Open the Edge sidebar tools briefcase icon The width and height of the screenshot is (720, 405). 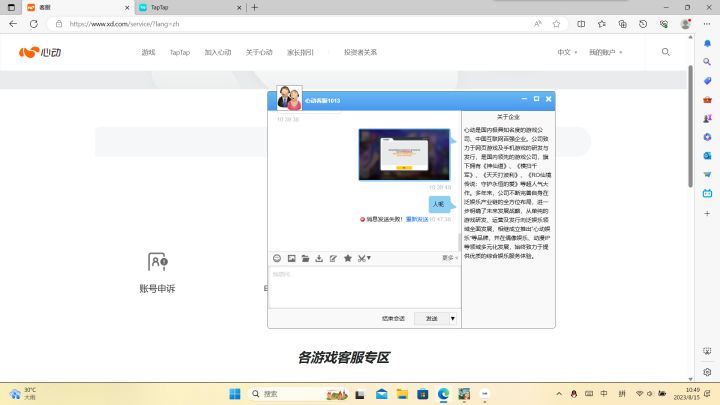coord(707,100)
